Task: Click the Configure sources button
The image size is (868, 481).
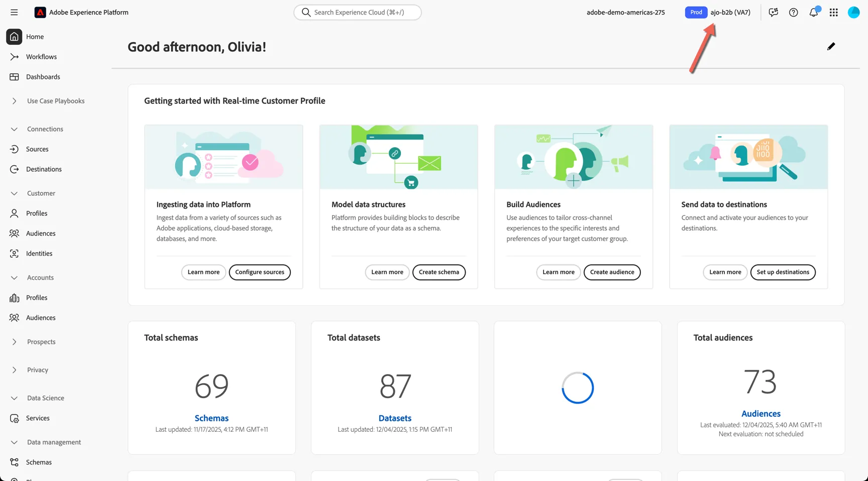Action: (260, 272)
